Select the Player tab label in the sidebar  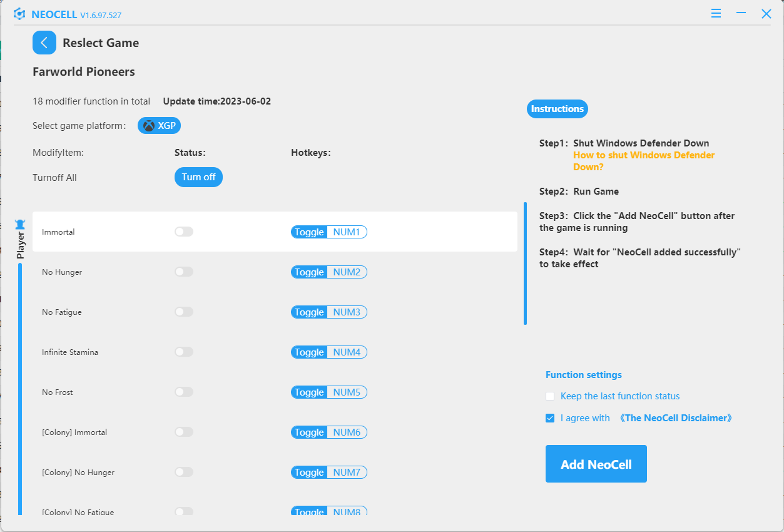[21, 245]
